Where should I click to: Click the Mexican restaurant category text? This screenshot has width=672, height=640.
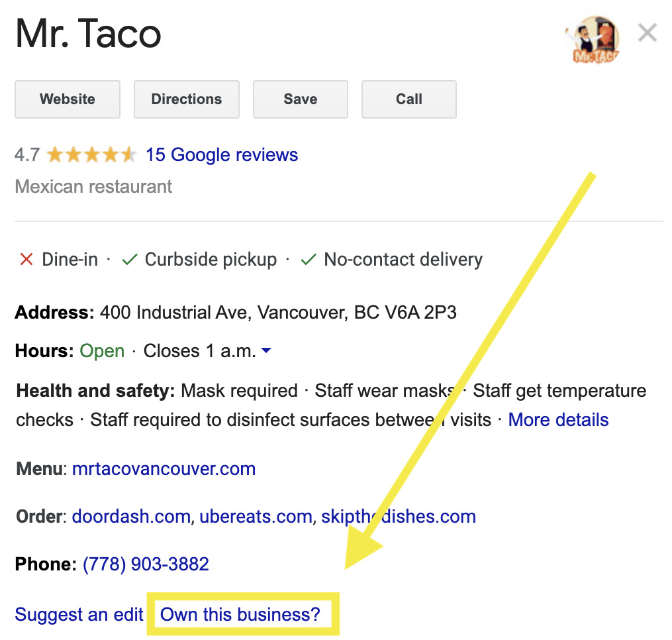pos(93,187)
